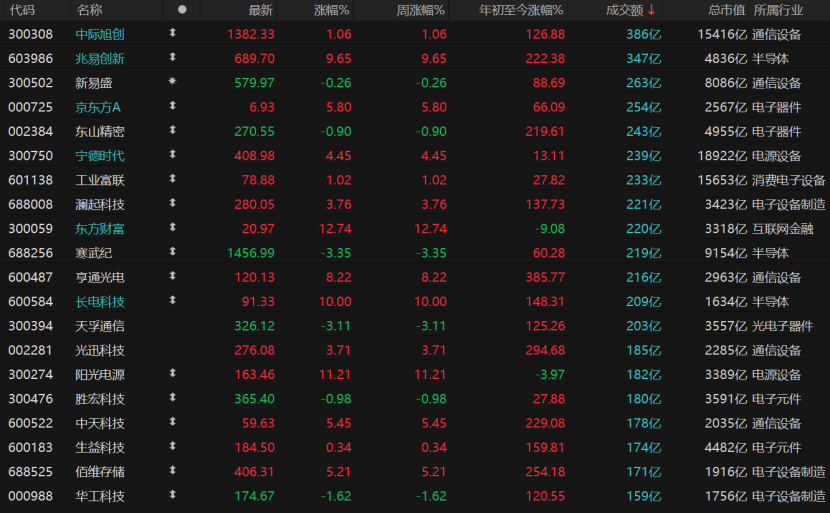Click the marker icon on the 阳光电源 row
This screenshot has height=513, width=830.
click(172, 373)
